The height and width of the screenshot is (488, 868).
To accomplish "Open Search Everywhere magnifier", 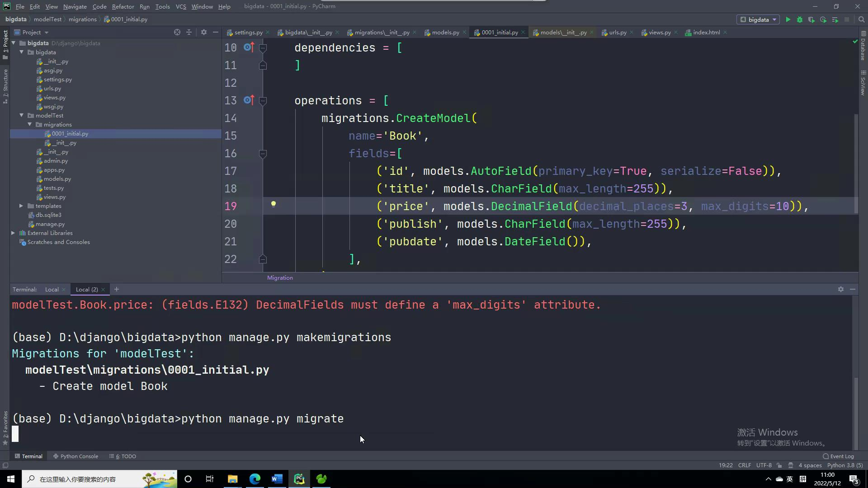I will (x=861, y=19).
